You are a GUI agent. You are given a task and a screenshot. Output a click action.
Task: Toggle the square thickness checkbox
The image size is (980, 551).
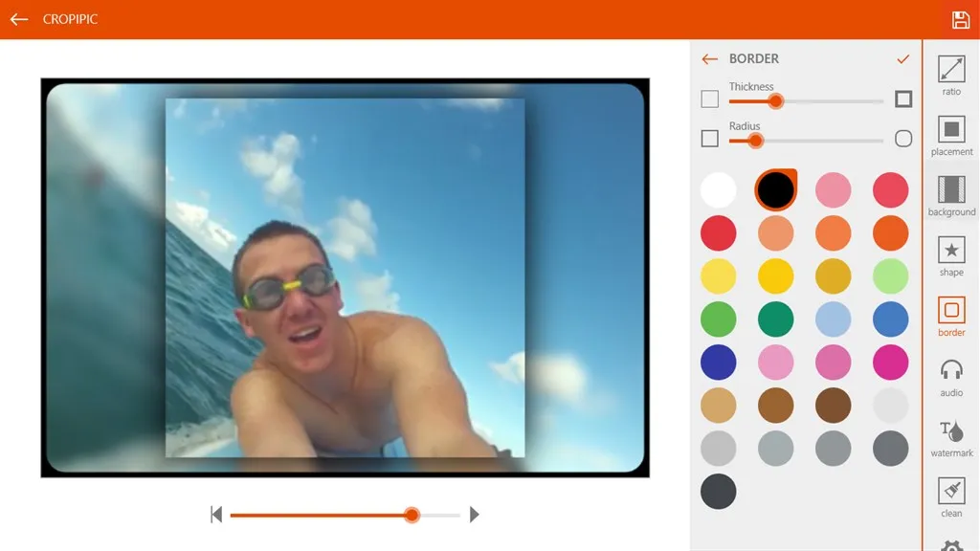(709, 99)
